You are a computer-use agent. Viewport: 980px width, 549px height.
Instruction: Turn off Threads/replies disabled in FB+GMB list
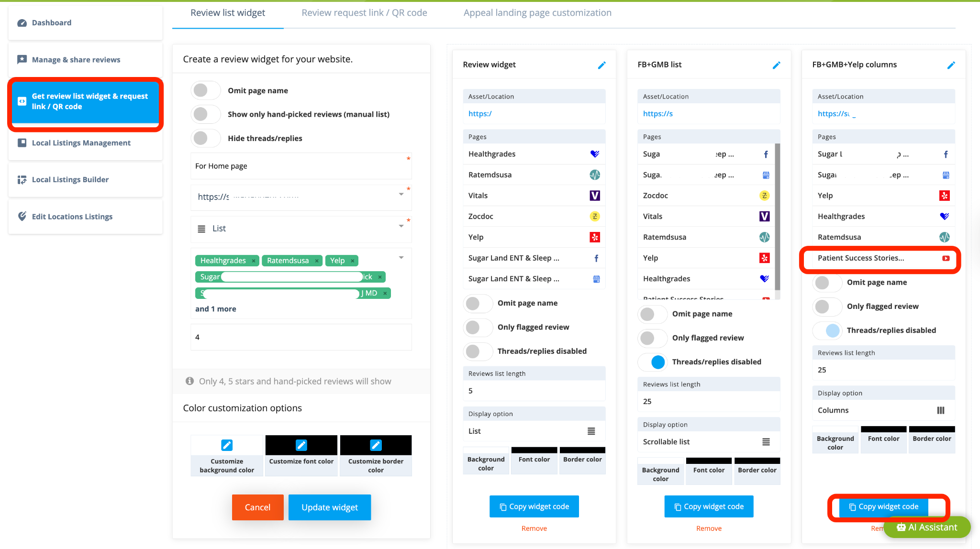click(x=653, y=362)
